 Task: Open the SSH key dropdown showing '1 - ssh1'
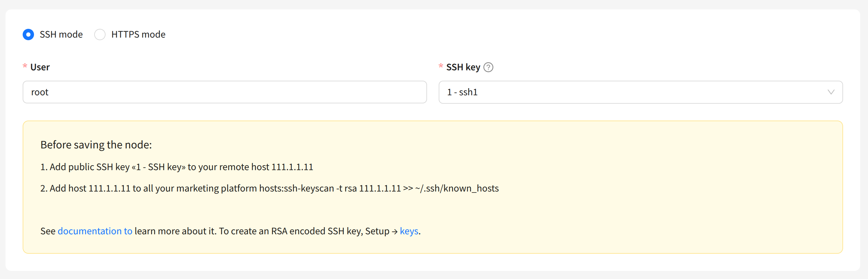pyautogui.click(x=634, y=92)
